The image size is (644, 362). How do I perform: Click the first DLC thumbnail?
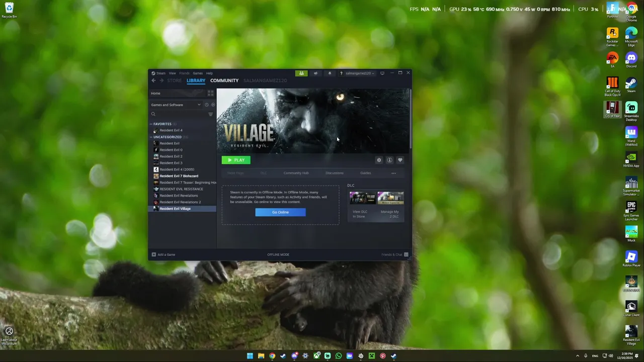tap(363, 198)
